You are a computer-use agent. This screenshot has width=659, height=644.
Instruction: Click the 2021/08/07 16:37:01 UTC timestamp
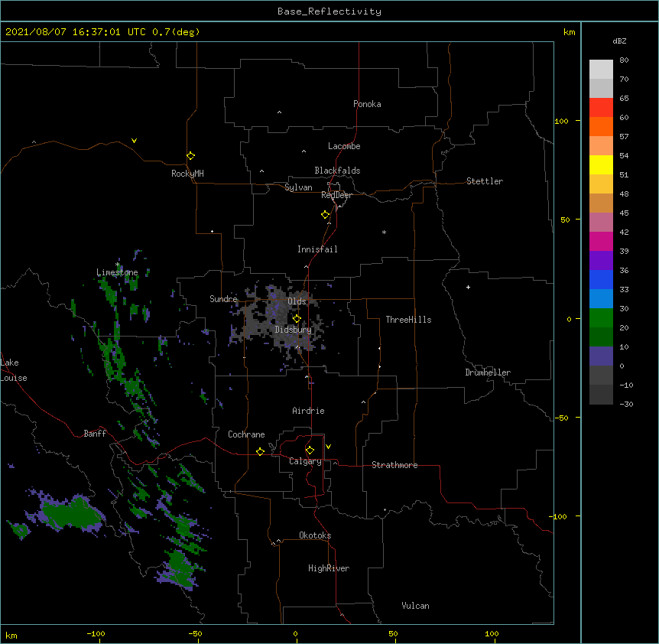tap(75, 32)
